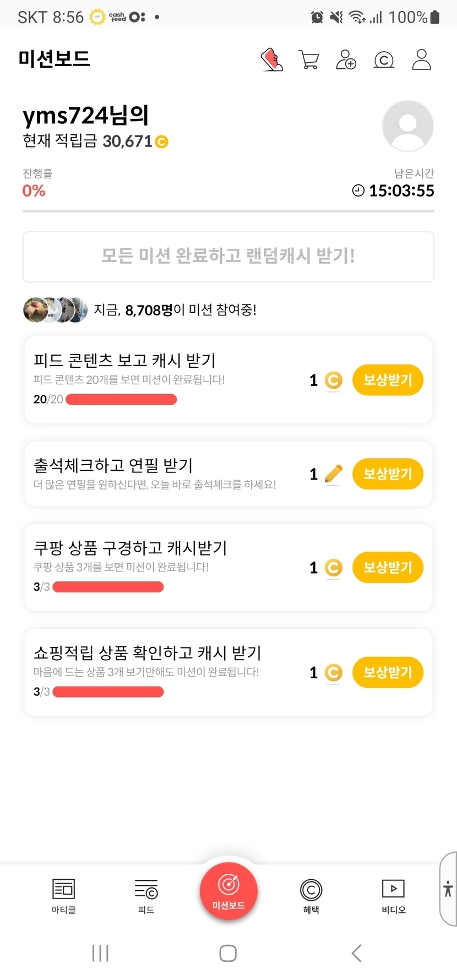Tap the participants avatar group thumbnails
Viewport: 457px width, 980px height.
coord(55,310)
